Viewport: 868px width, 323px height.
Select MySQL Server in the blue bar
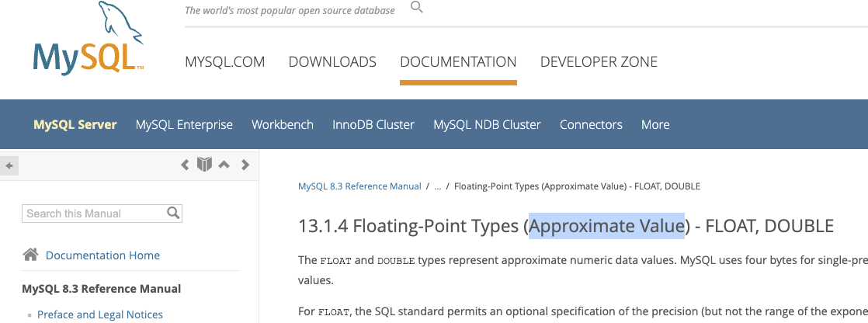coord(75,125)
